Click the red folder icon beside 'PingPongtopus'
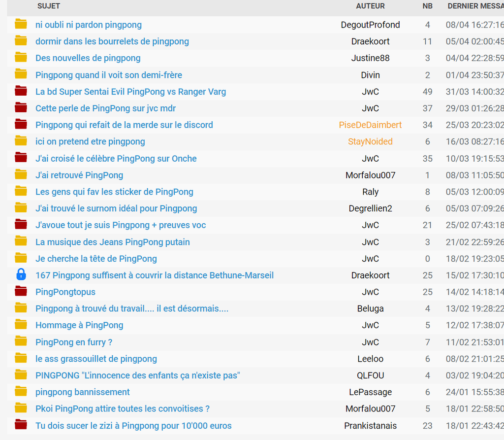The image size is (504, 440). tap(21, 291)
